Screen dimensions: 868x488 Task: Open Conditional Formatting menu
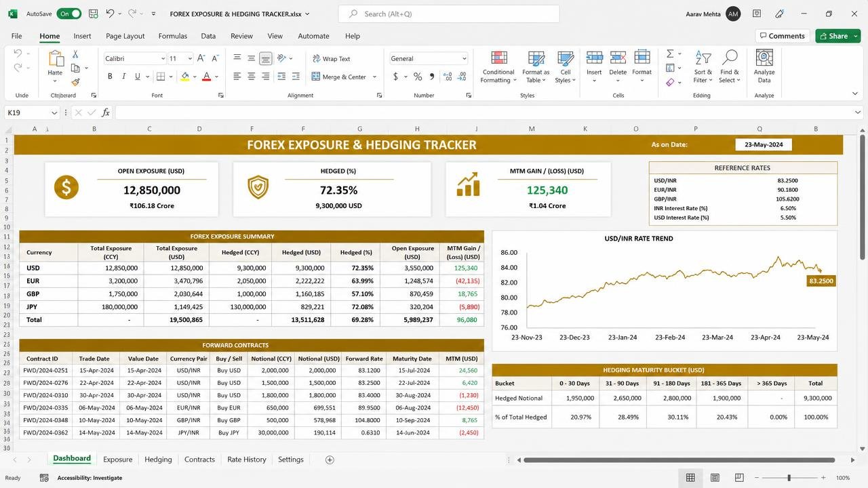pos(498,67)
